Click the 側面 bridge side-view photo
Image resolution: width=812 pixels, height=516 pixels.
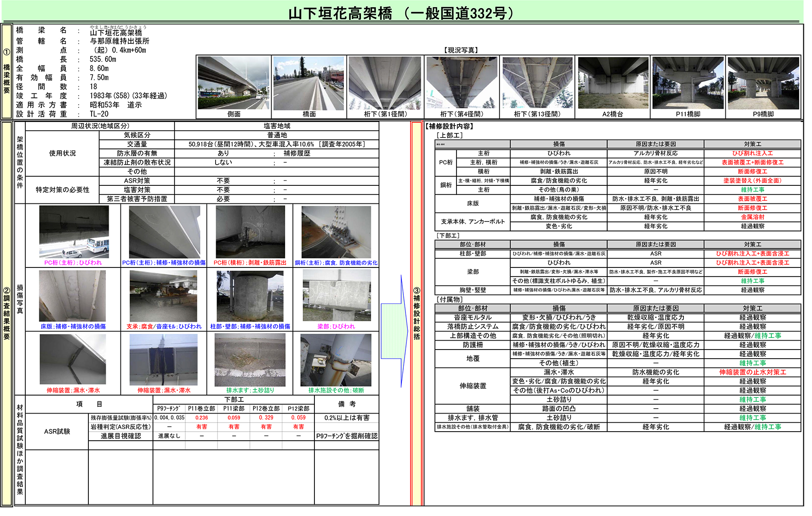(x=234, y=83)
